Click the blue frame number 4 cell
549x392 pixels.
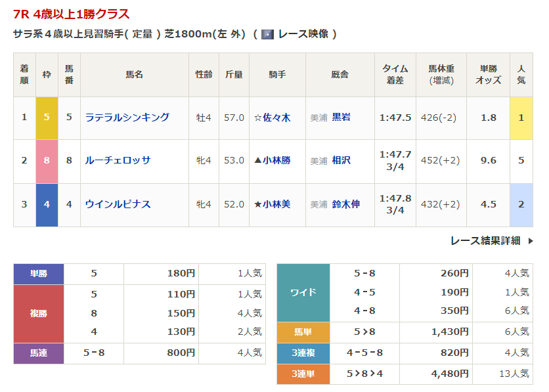click(47, 204)
